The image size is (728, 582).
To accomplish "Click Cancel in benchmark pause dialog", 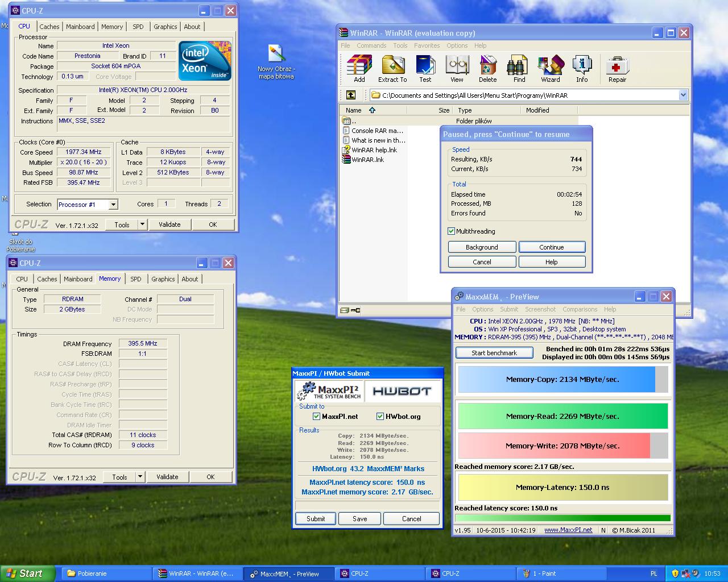I will 482,262.
